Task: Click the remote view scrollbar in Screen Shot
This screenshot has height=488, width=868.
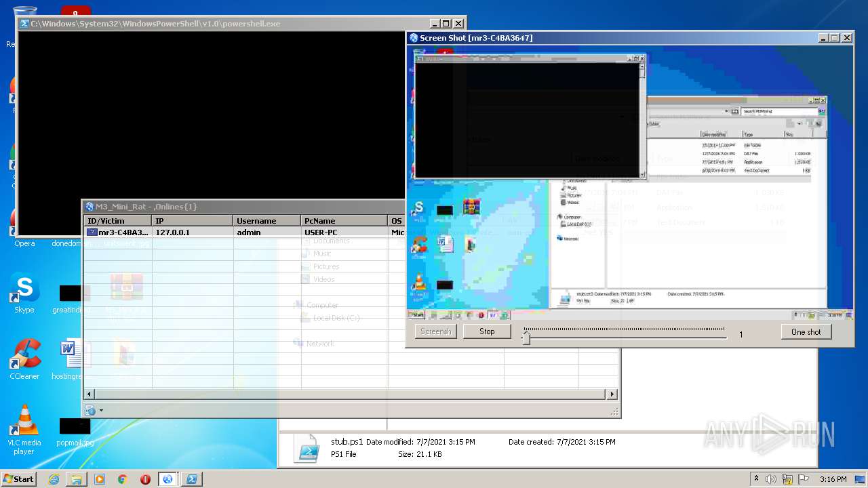Action: click(x=642, y=120)
